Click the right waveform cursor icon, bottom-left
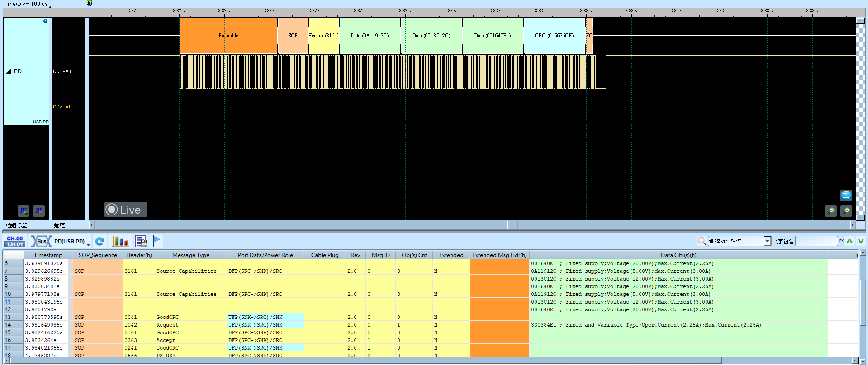The width and height of the screenshot is (868, 365). click(39, 211)
